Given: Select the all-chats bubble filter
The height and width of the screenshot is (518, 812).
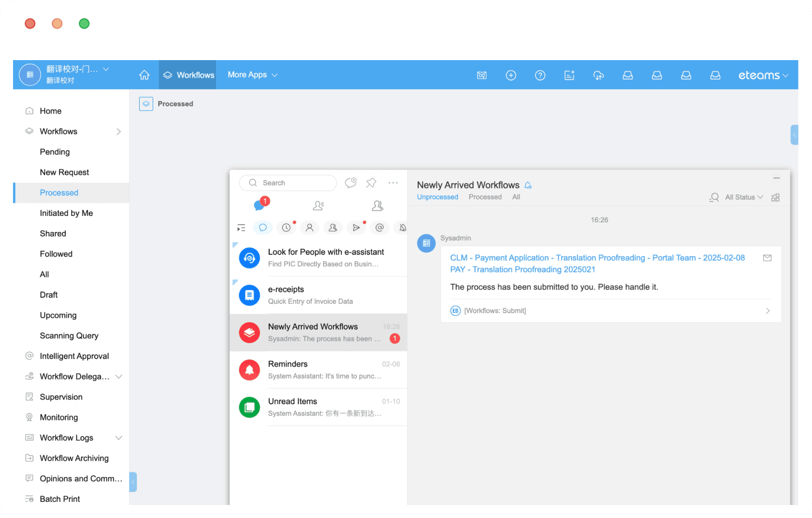Looking at the screenshot, I should coord(263,227).
